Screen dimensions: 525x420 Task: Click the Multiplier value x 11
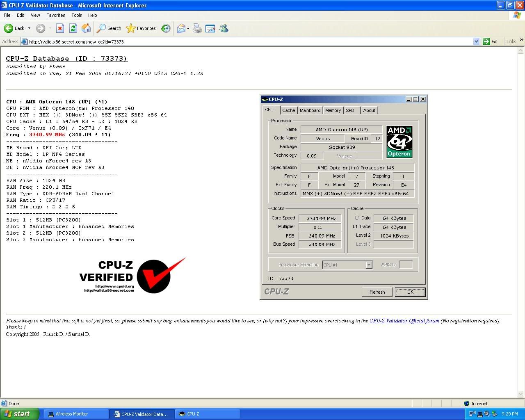[x=321, y=227]
